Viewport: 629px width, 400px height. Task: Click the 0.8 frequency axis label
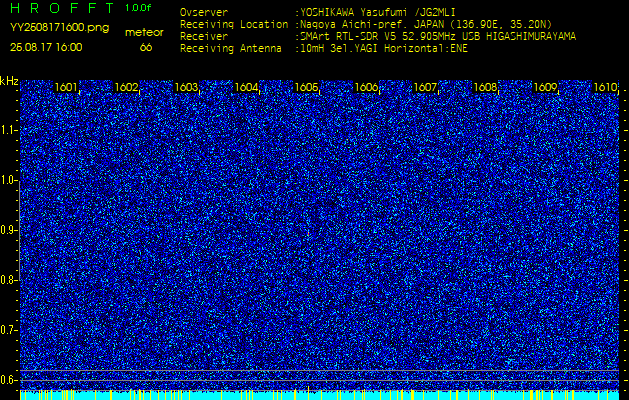click(x=8, y=280)
